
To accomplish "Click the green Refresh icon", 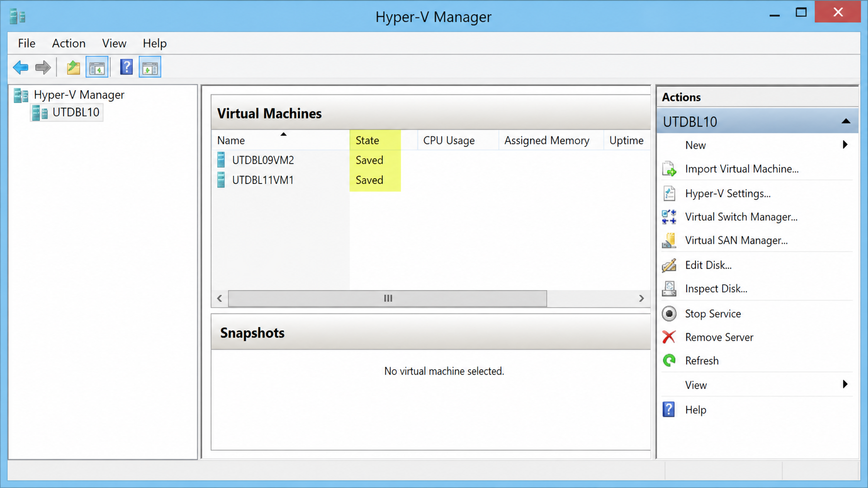I will click(x=669, y=360).
